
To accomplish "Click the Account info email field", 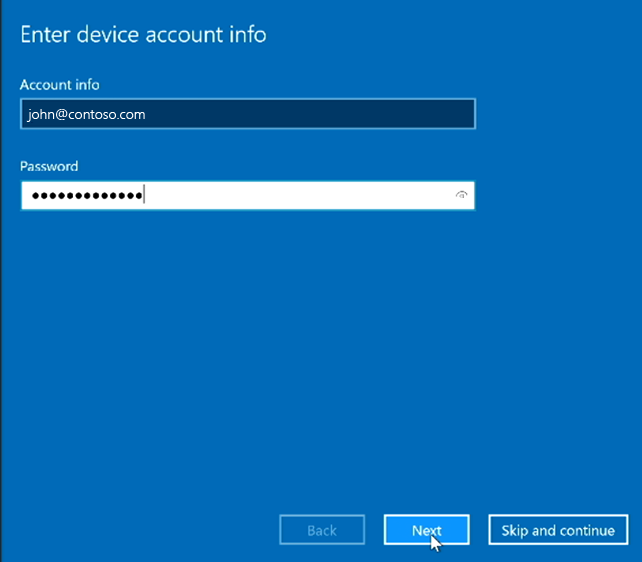I will pos(248,114).
